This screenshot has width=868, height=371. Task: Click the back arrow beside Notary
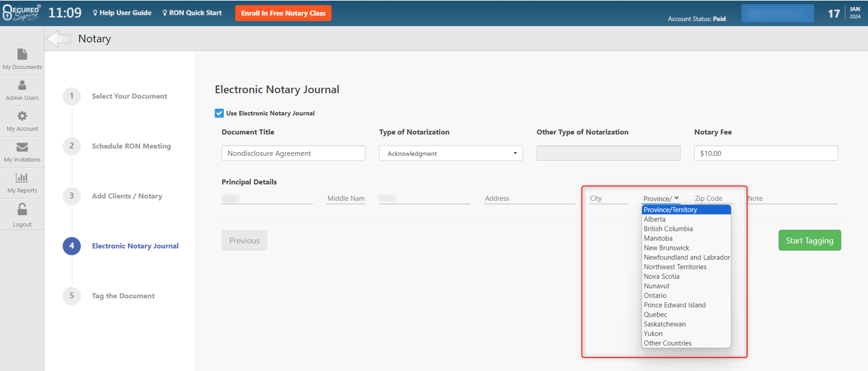coord(59,39)
